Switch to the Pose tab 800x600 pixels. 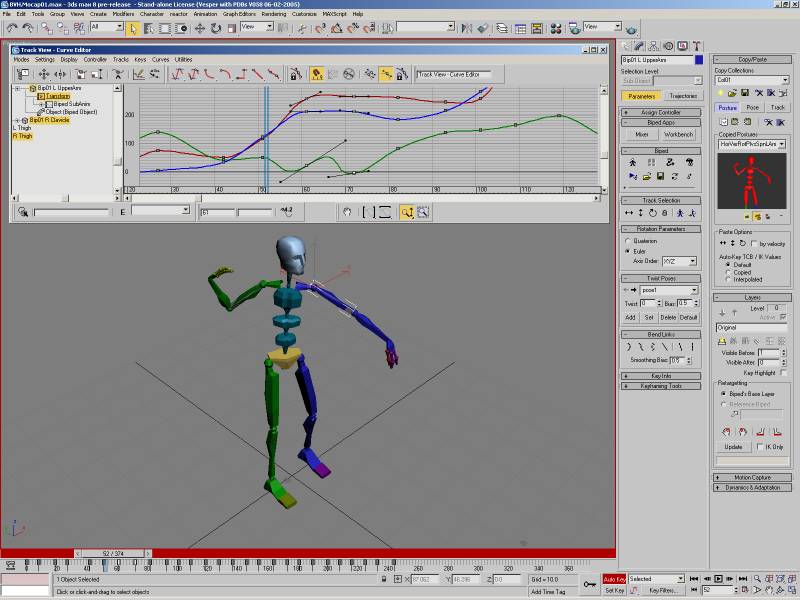click(752, 107)
